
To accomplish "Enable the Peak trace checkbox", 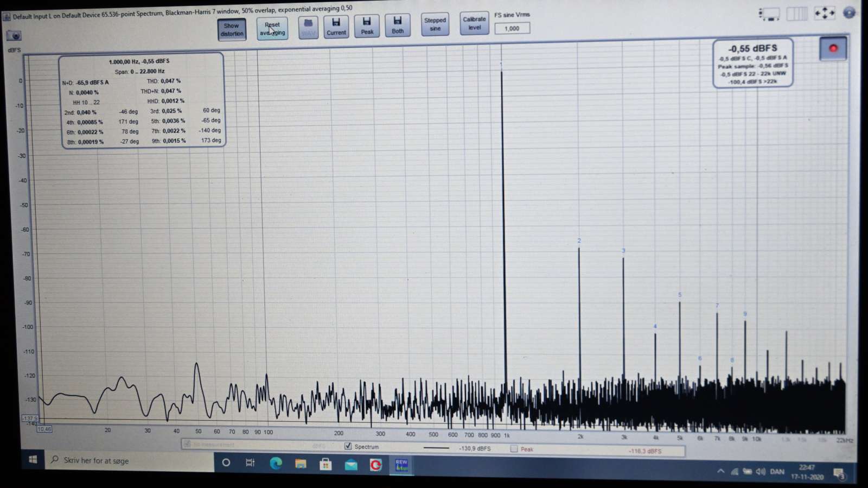I will [x=514, y=449].
